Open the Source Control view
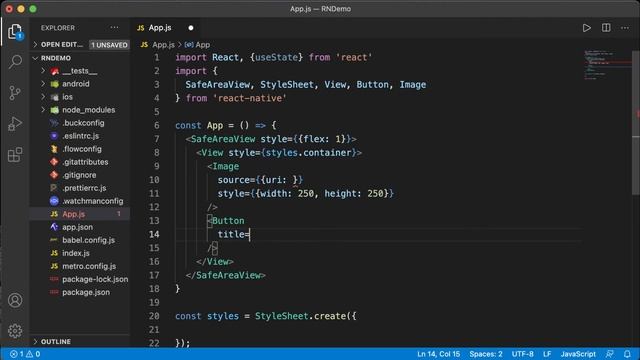640x360 pixels. coord(15,93)
